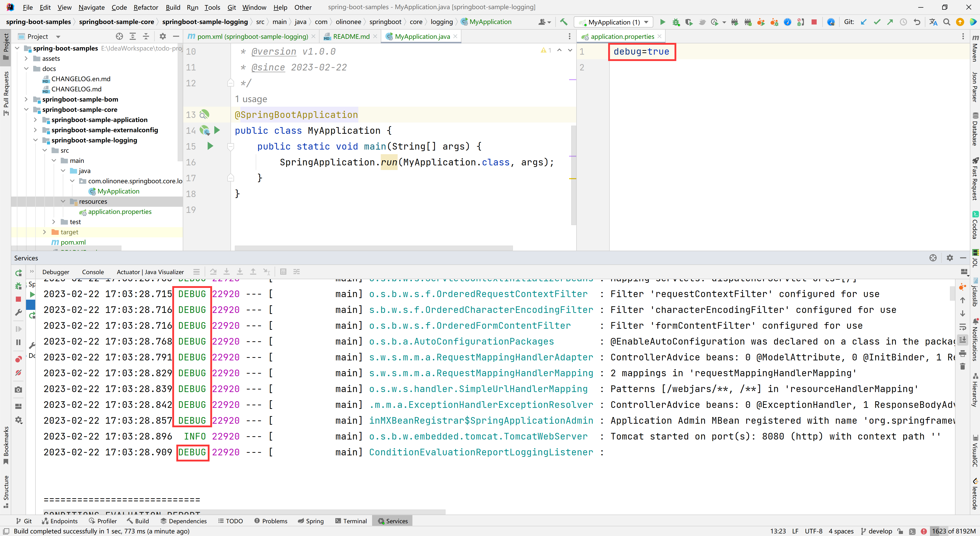Open the Endpoints tool window button
980x536 pixels.
60,521
